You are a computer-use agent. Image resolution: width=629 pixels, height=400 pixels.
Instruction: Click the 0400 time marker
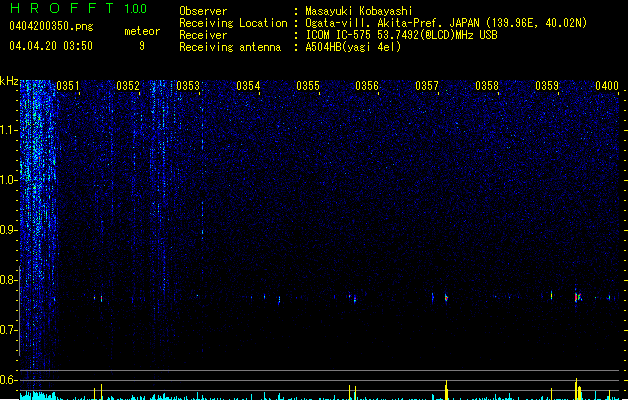coord(607,86)
